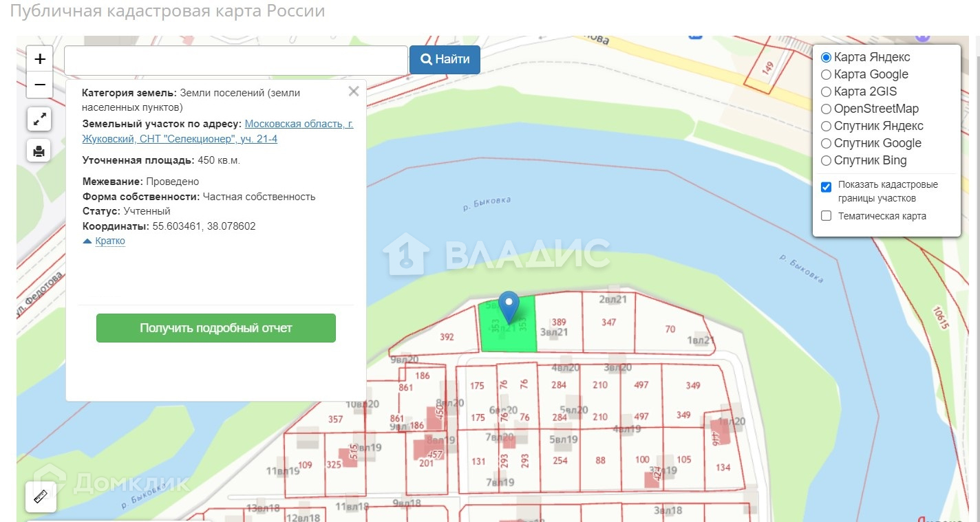Click parcel labeled 88
This screenshot has width=980, height=522.
click(601, 460)
